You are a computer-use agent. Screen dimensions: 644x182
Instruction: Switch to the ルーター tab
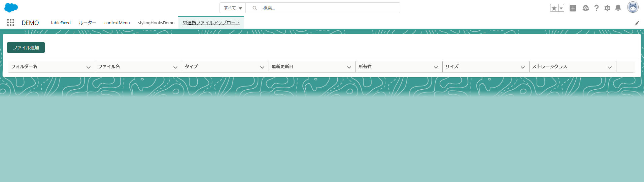coord(87,23)
